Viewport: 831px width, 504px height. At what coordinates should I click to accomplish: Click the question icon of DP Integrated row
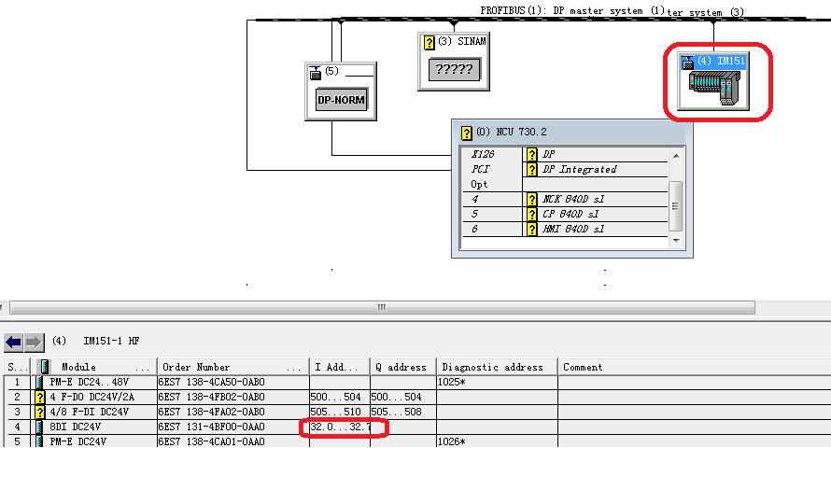point(531,170)
